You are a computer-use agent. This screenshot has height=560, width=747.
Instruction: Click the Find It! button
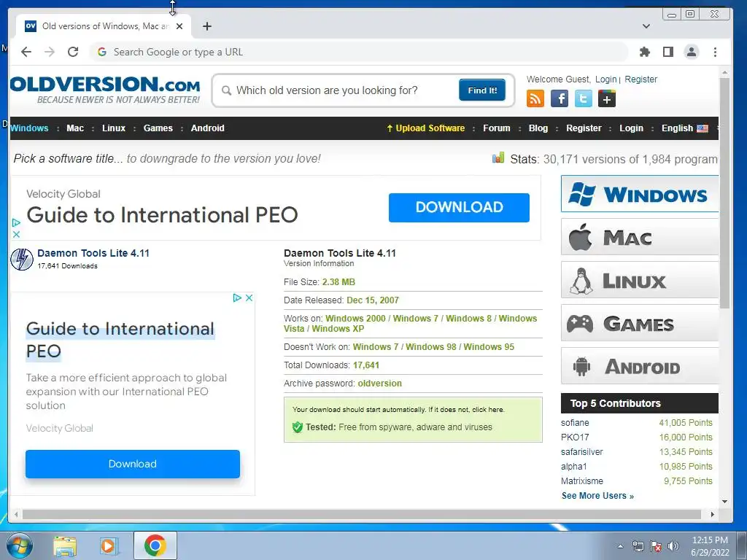[482, 90]
